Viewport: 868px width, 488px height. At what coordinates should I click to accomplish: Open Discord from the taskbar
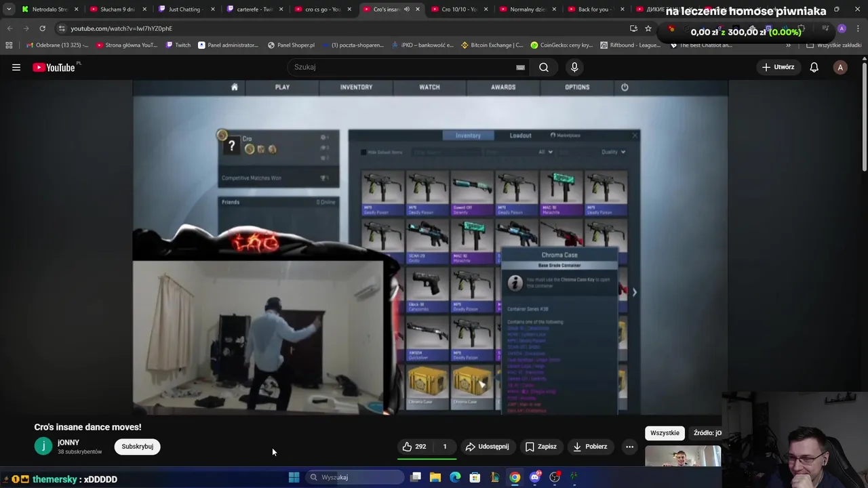coord(534,477)
